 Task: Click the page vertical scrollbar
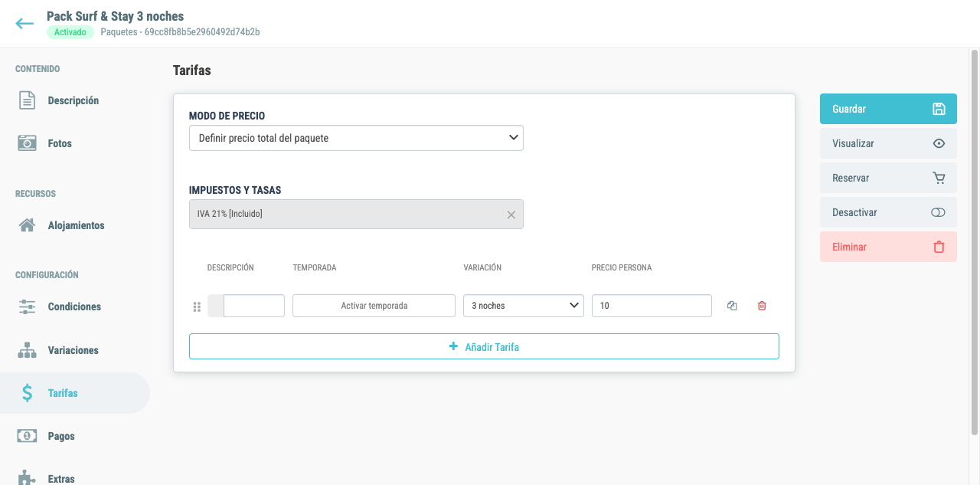975,242
